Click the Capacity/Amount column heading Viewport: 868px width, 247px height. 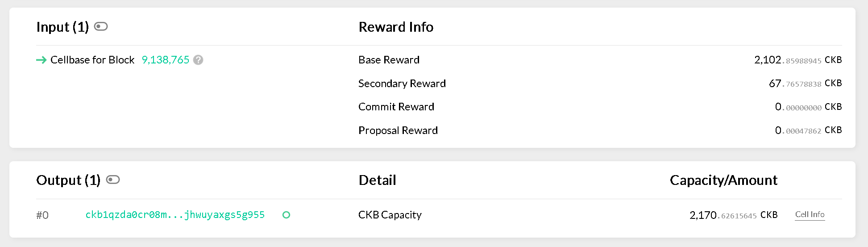(x=723, y=180)
